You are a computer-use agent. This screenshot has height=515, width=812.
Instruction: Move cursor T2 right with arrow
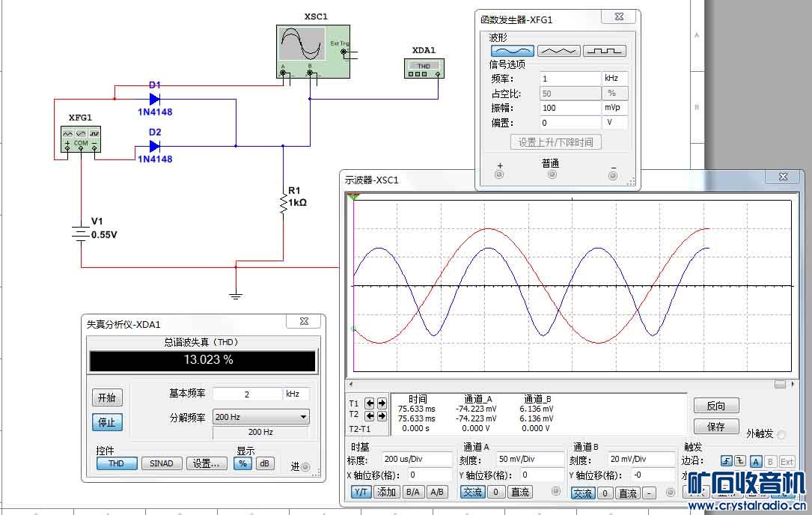382,415
